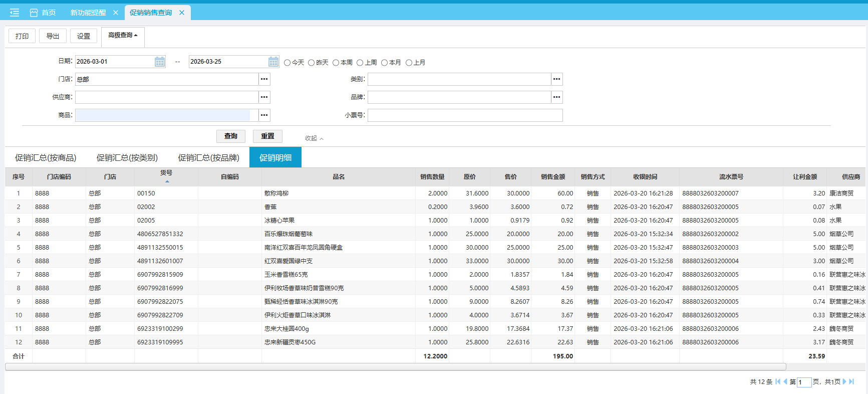
Task: Open the end date calendar picker
Action: [273, 62]
